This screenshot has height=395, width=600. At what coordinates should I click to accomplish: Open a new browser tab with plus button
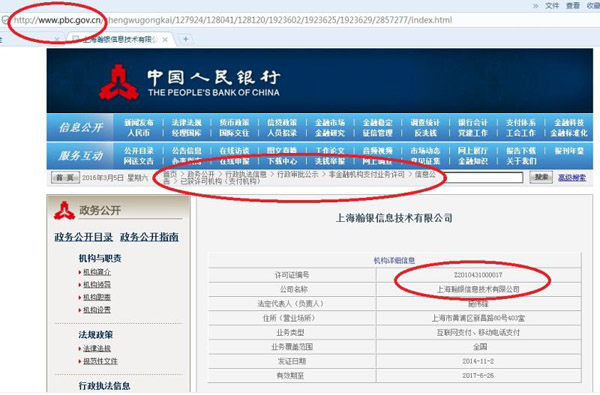pos(186,39)
